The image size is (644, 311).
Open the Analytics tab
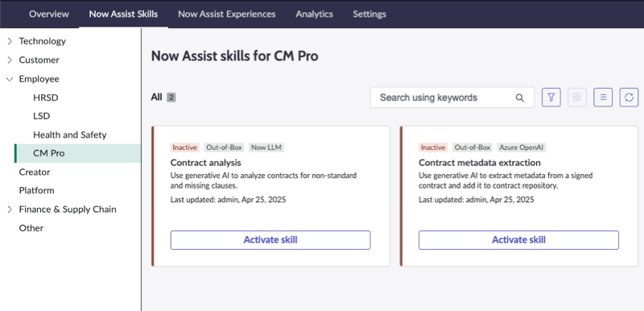point(314,14)
